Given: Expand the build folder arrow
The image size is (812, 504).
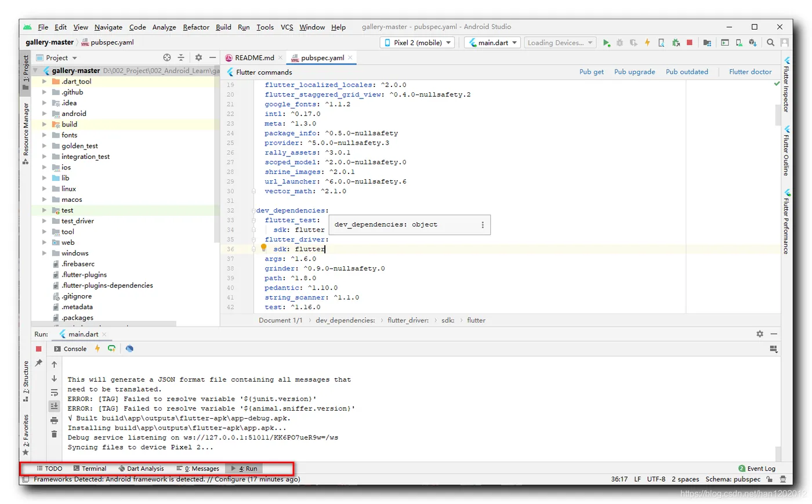Looking at the screenshot, I should point(44,124).
